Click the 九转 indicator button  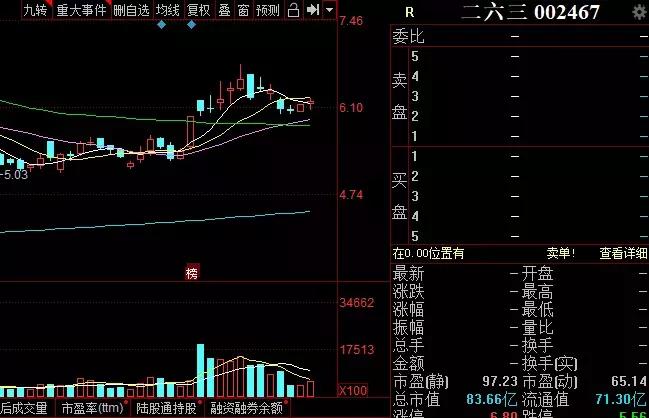pyautogui.click(x=37, y=10)
